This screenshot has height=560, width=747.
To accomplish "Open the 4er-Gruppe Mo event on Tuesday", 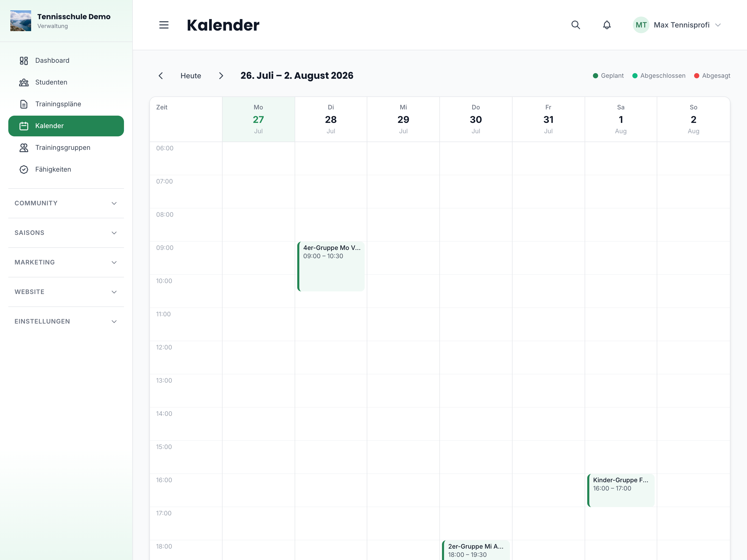I will pos(331,266).
